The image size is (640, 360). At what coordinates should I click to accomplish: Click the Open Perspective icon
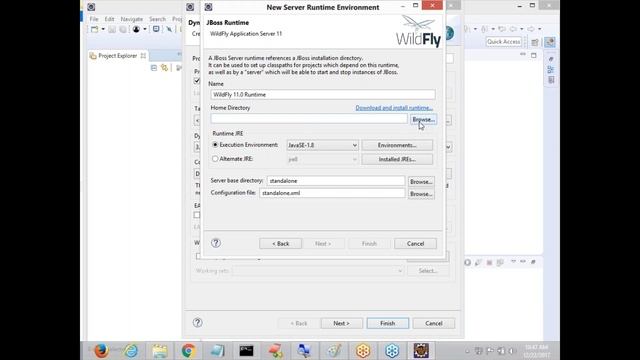click(x=535, y=42)
